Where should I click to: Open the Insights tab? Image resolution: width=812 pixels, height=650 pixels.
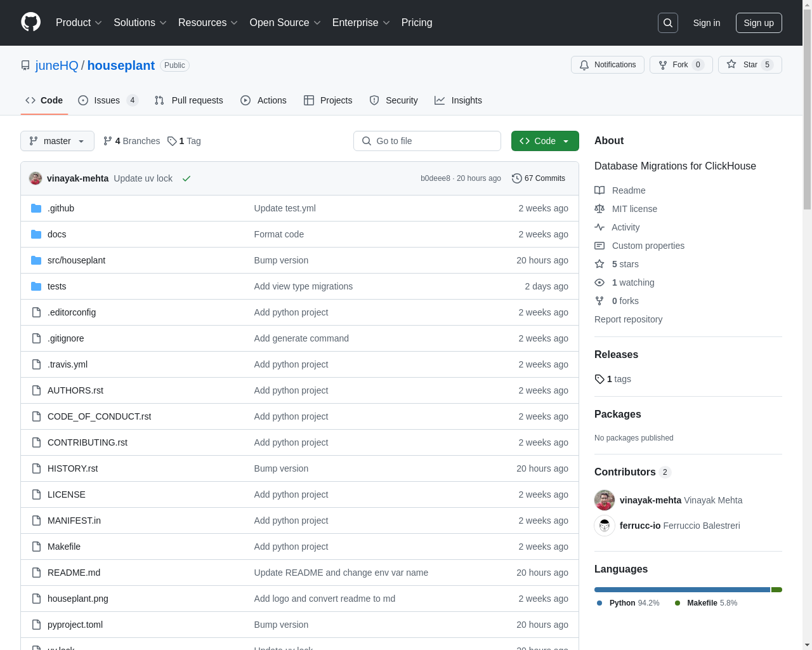click(458, 100)
